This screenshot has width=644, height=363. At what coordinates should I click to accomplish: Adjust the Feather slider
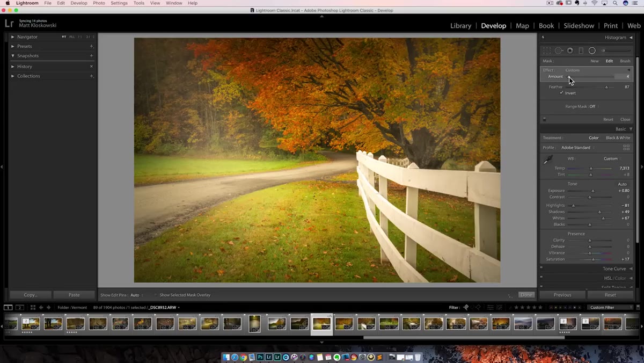tap(590, 87)
